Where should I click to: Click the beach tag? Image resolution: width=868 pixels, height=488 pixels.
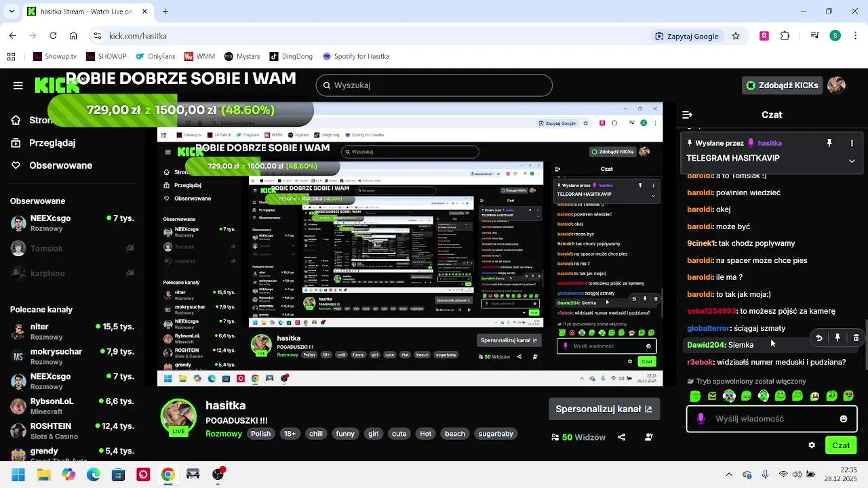[x=455, y=434]
